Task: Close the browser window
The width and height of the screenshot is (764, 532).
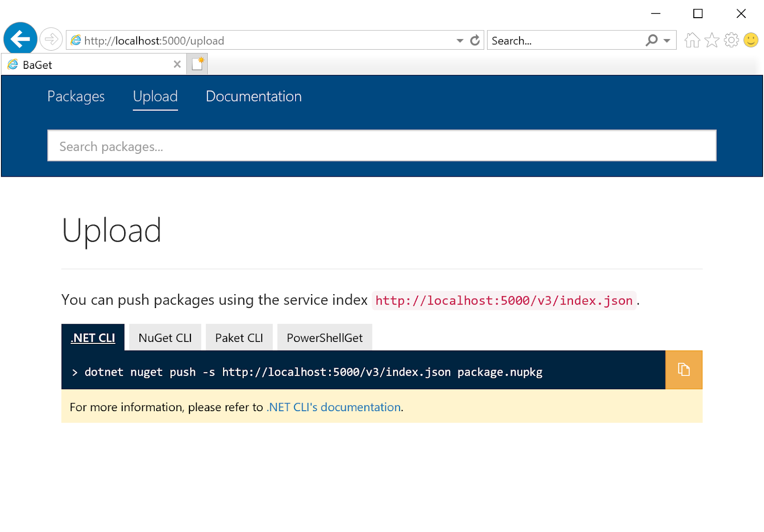Action: coord(741,13)
